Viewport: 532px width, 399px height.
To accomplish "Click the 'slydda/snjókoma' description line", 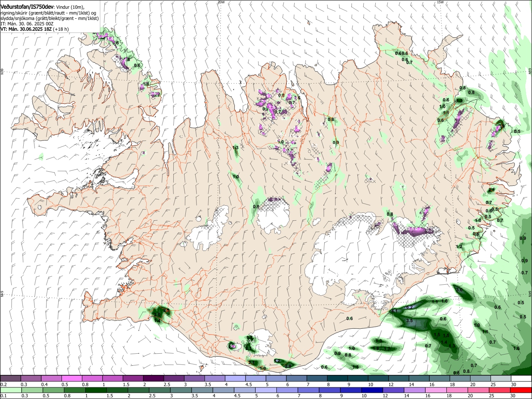I will click(x=49, y=18).
